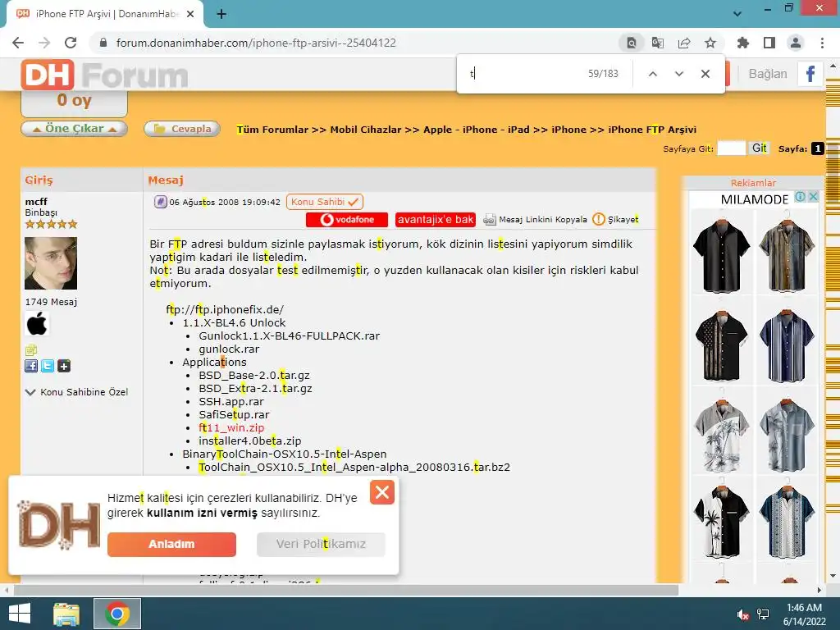Open Chrome's three-dot menu
This screenshot has height=630, width=840.
pyautogui.click(x=822, y=43)
